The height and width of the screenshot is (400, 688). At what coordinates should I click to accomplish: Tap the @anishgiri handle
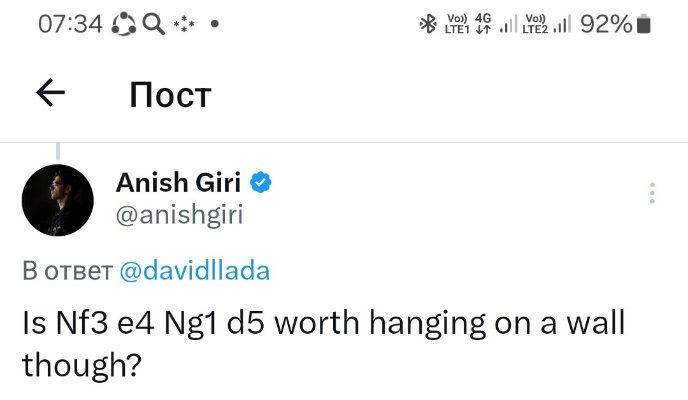(179, 214)
